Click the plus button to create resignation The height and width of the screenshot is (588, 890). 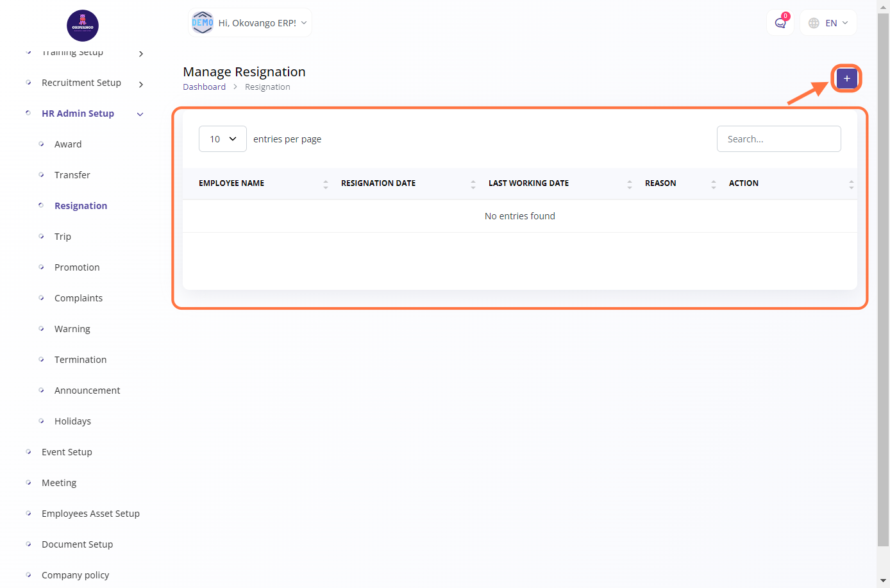(846, 78)
